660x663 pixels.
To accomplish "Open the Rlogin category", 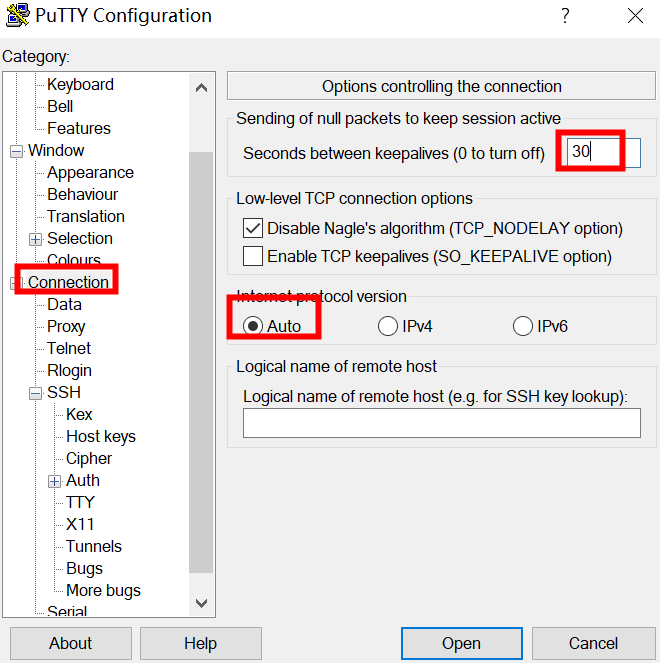I will pos(69,370).
